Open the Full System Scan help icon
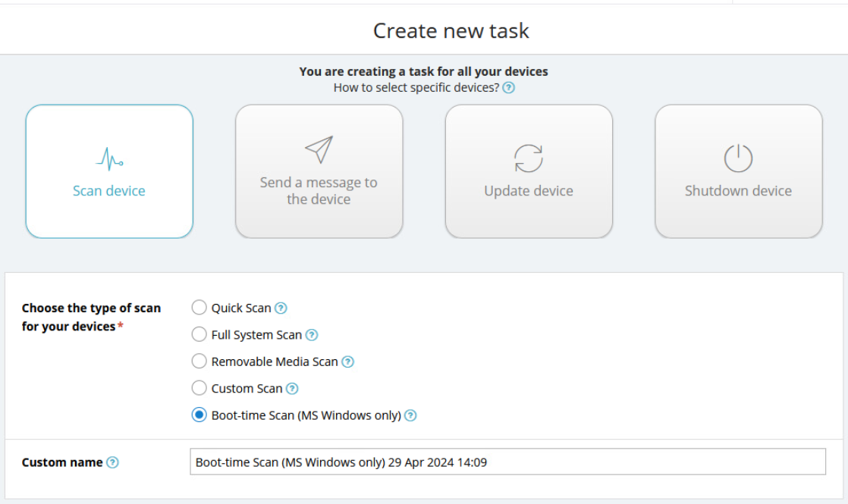Screen dimensions: 848x504 coord(312,335)
